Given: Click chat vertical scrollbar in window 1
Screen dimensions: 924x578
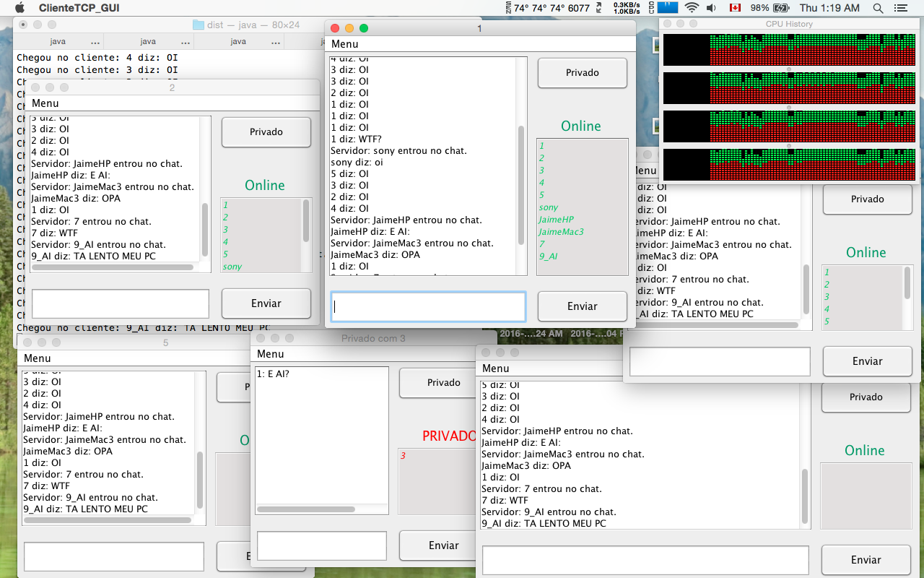Looking at the screenshot, I should (521, 184).
